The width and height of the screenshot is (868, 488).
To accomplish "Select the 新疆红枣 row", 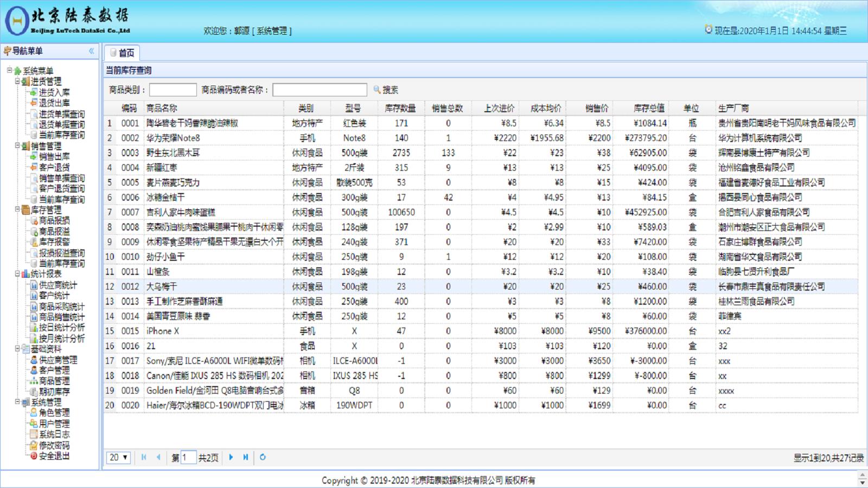I will pos(481,168).
